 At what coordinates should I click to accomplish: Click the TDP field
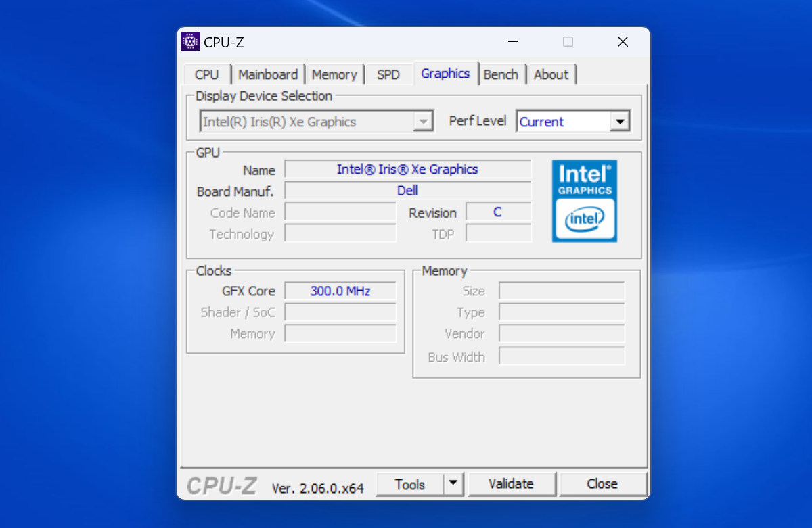(x=498, y=234)
